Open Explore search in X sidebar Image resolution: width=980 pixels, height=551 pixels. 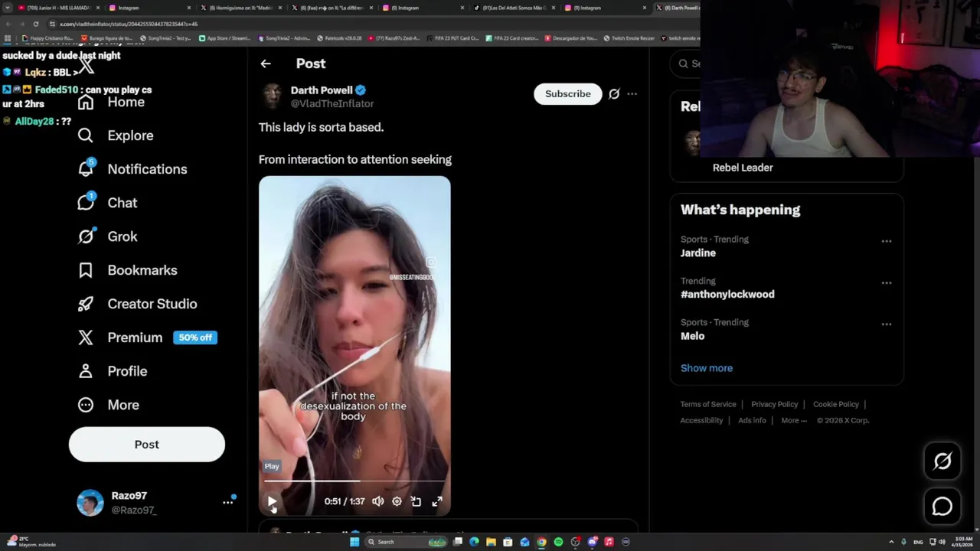(x=116, y=135)
